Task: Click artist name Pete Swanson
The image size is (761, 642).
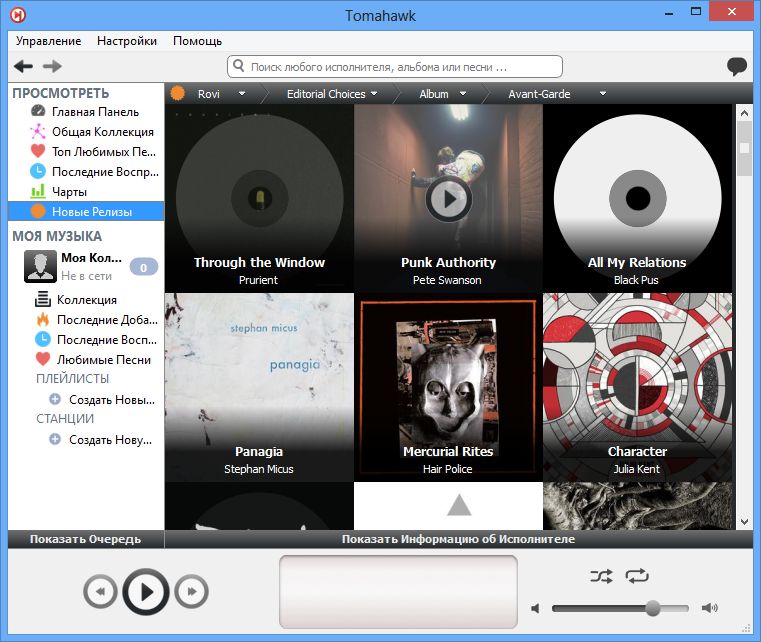Action: [447, 280]
